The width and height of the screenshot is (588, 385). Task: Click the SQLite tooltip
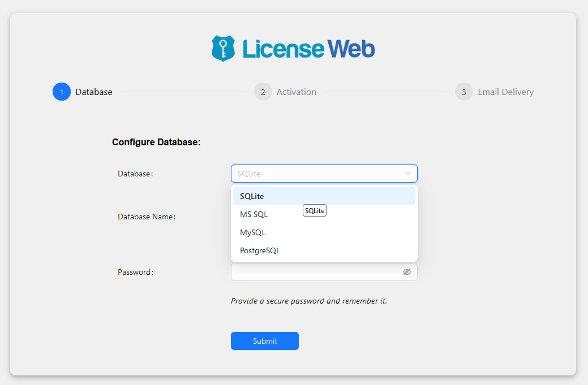[x=315, y=210]
